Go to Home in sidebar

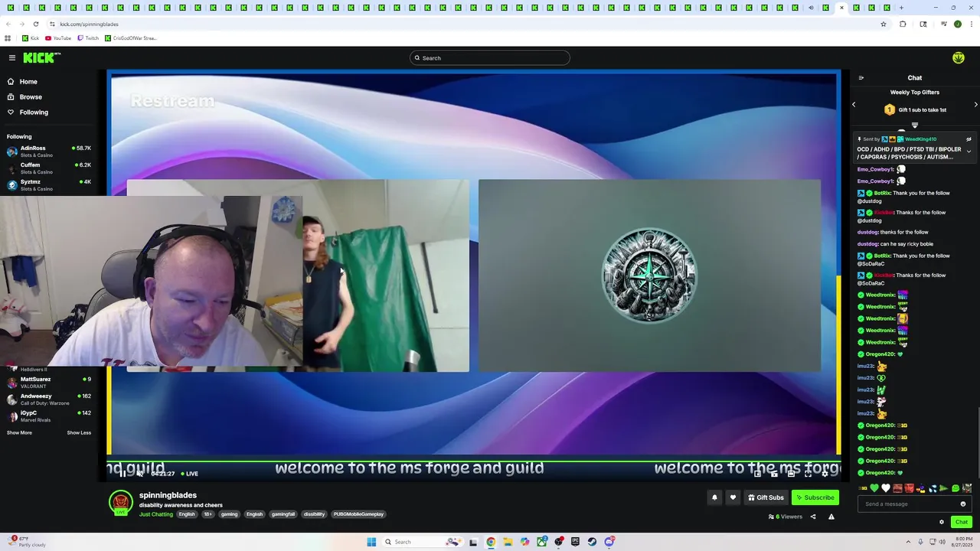[x=28, y=82]
